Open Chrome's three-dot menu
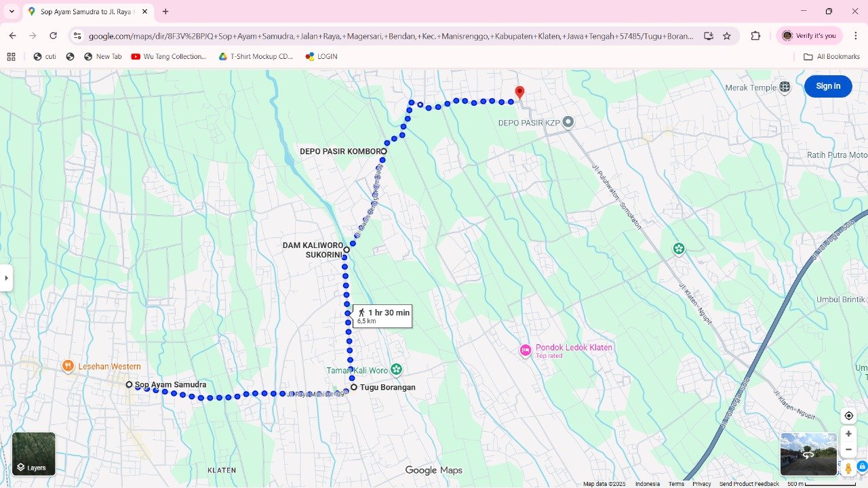The width and height of the screenshot is (868, 488). [x=855, y=36]
